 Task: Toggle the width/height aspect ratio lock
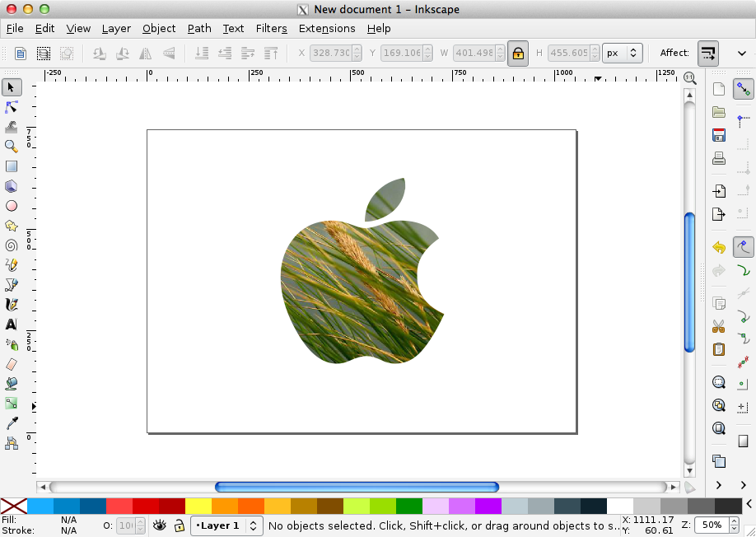click(517, 53)
